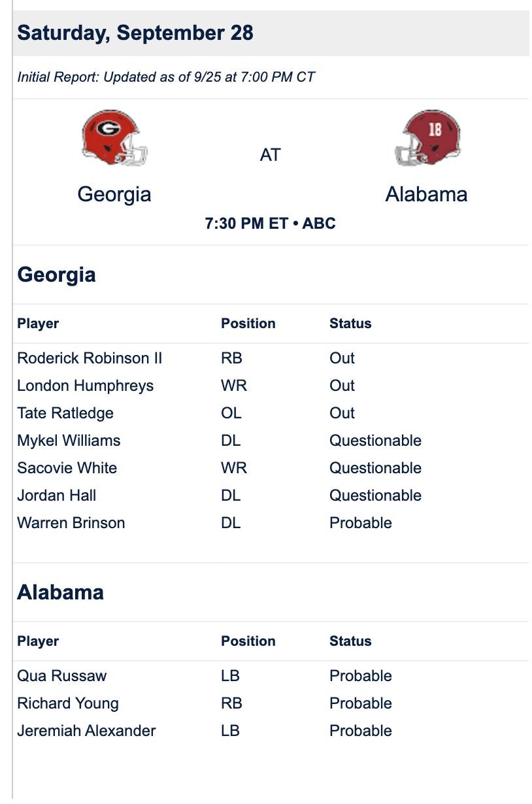Click Tate Ratledge player row
532x804 pixels.
[65, 413]
